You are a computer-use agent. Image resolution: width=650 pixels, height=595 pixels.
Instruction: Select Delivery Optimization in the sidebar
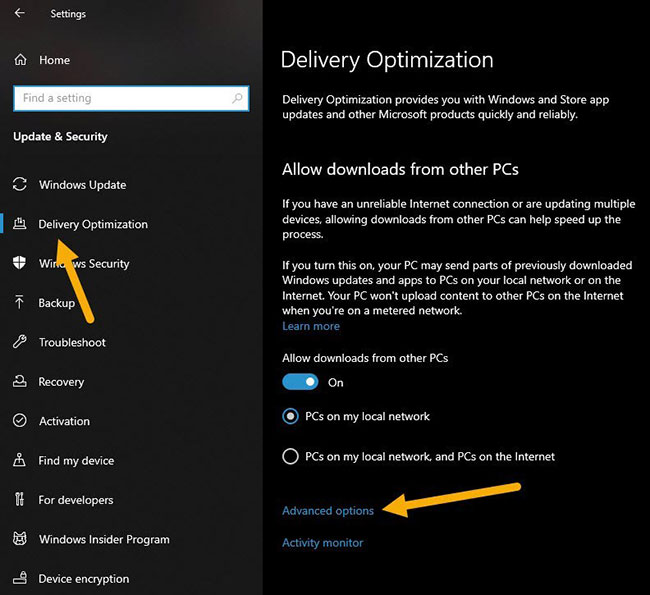pos(93,224)
